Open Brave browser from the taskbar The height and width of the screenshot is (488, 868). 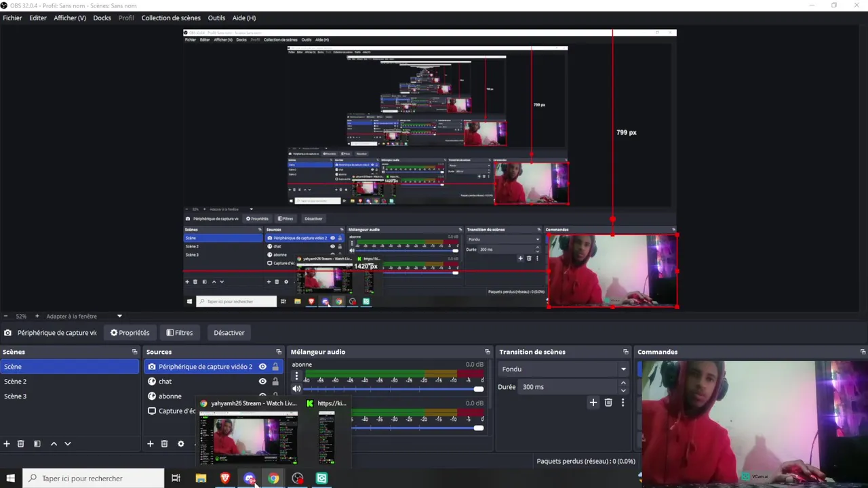225,479
